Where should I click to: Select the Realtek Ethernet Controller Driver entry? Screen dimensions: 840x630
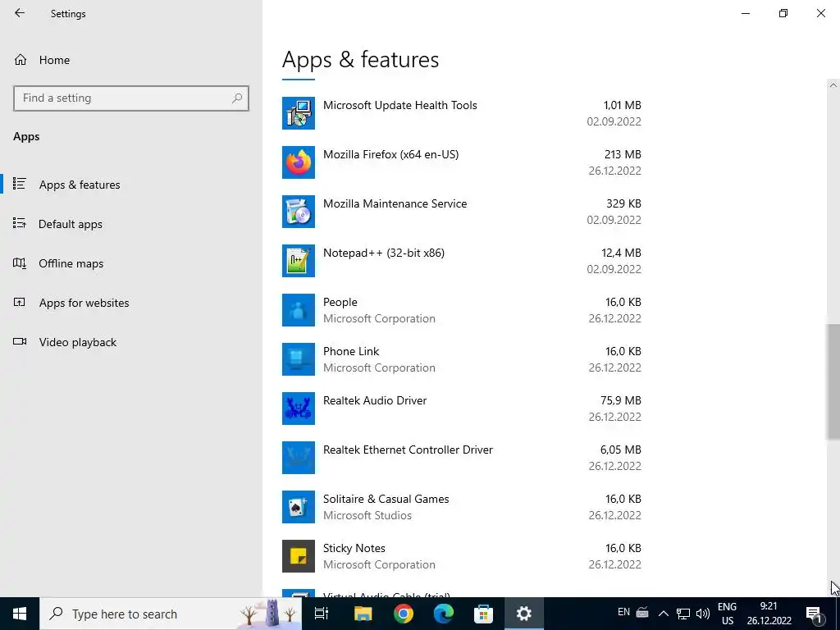(462, 458)
